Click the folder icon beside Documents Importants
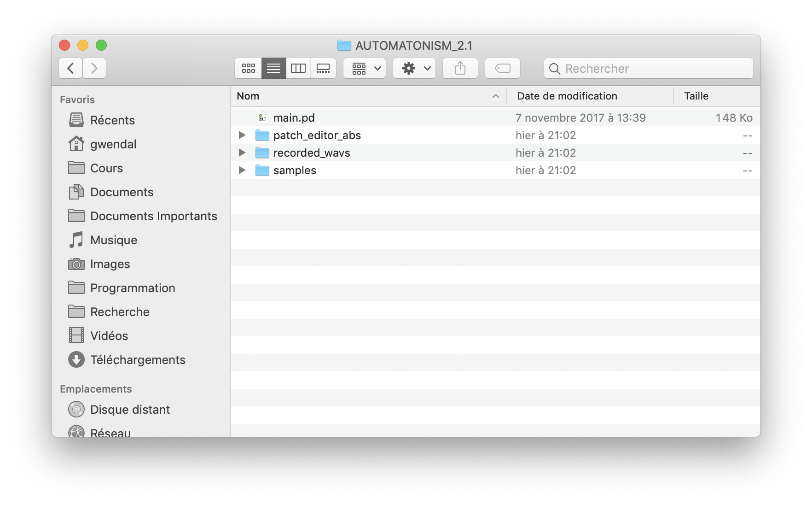This screenshot has width=812, height=505. 76,216
